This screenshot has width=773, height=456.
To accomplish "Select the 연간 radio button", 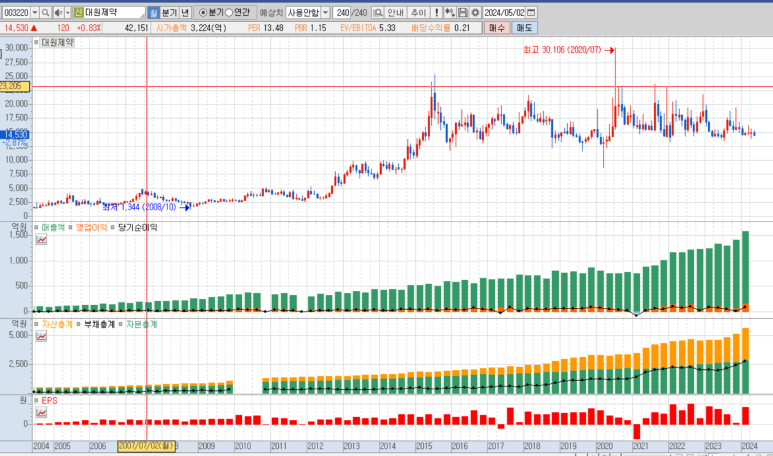I will 229,12.
